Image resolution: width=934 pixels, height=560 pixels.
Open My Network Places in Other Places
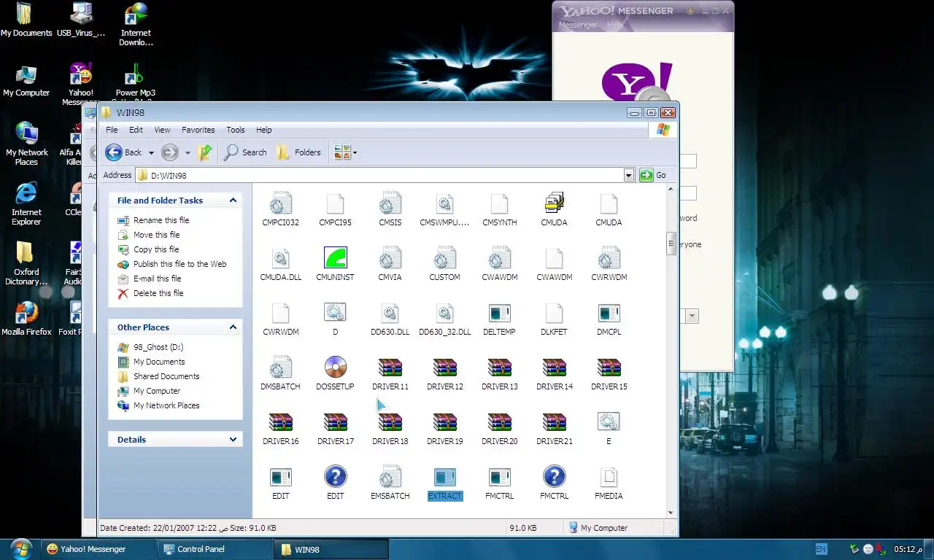click(x=166, y=405)
